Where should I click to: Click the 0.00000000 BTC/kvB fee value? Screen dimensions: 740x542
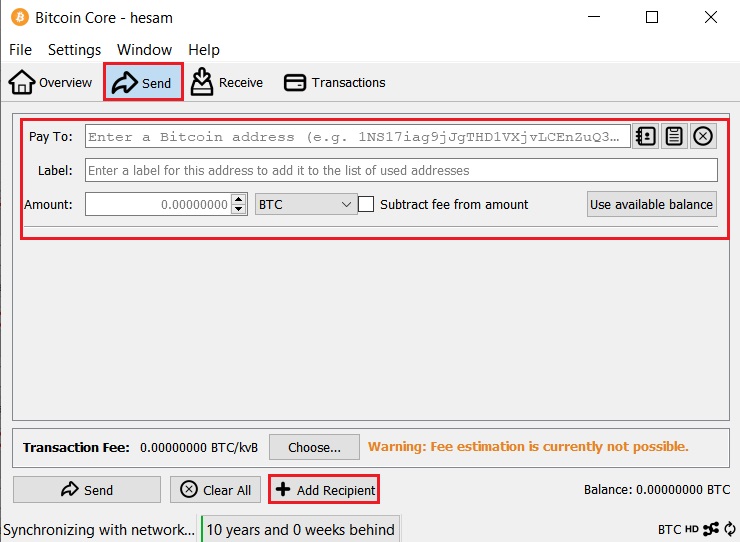coord(199,448)
